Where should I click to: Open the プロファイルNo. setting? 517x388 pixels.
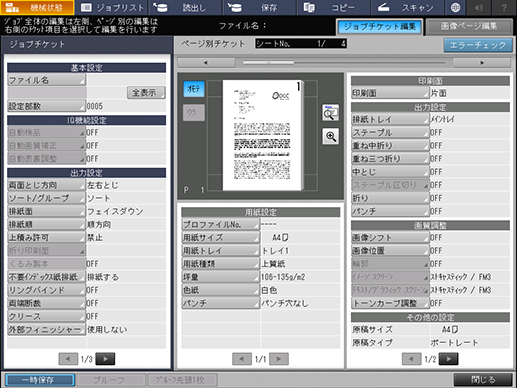[221, 224]
